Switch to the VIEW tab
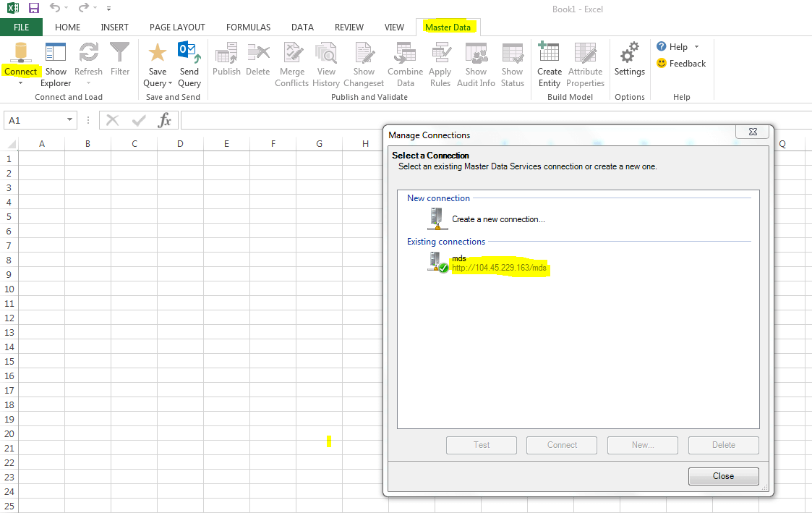Viewport: 812px width, 513px height. (x=394, y=27)
